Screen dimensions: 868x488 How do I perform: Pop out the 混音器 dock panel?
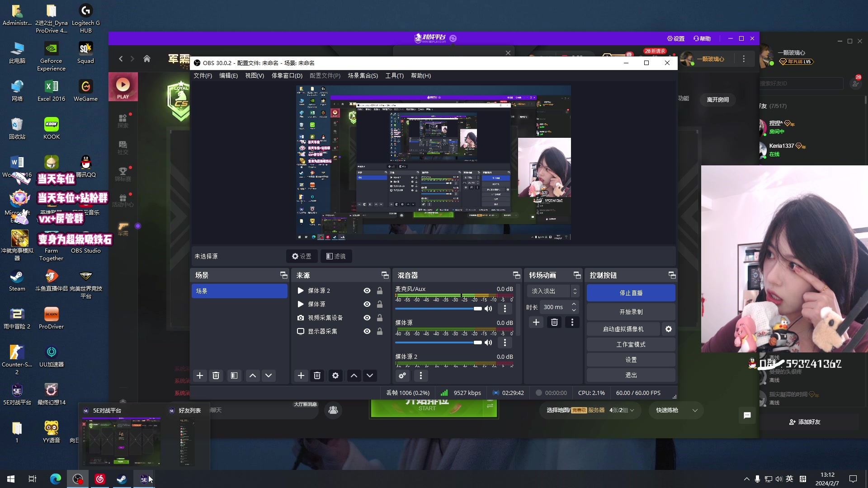[x=517, y=275]
